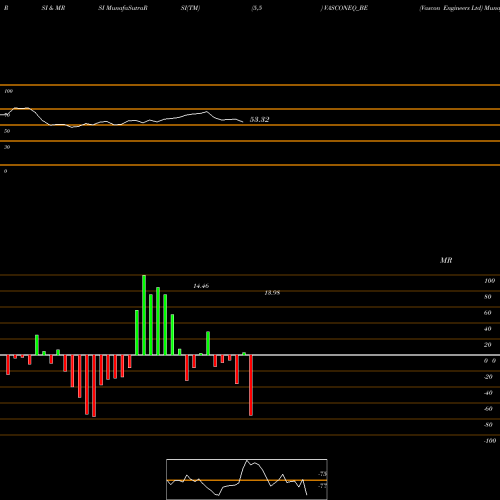Click the VASCONEQ_BE symbol text
This screenshot has height=500, width=500.
click(x=345, y=8)
